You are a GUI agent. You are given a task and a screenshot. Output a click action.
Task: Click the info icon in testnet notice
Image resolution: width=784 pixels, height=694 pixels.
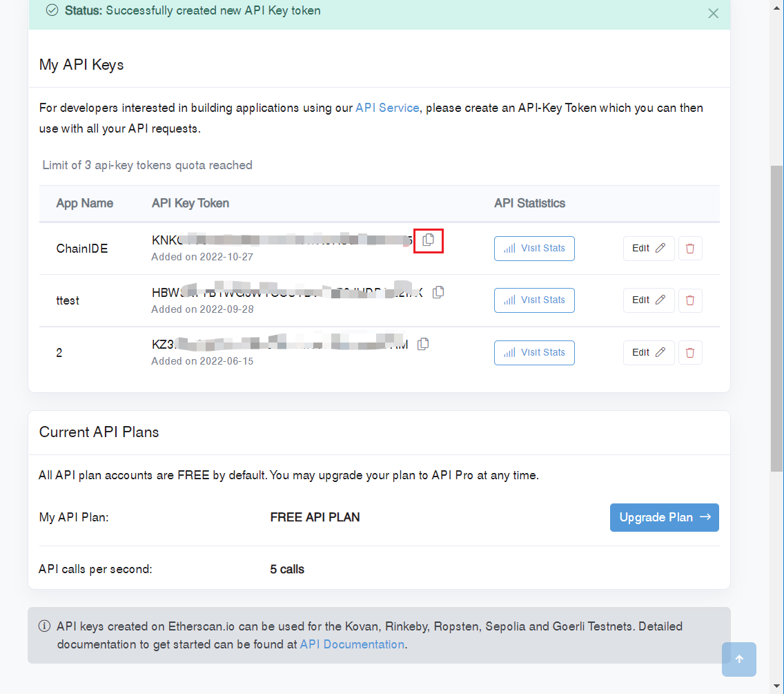pyautogui.click(x=45, y=626)
